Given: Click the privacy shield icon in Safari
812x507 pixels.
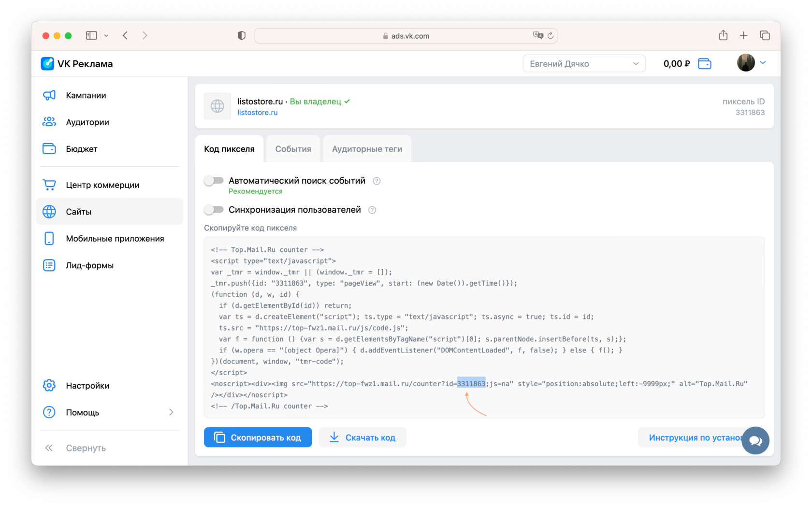Looking at the screenshot, I should point(242,35).
